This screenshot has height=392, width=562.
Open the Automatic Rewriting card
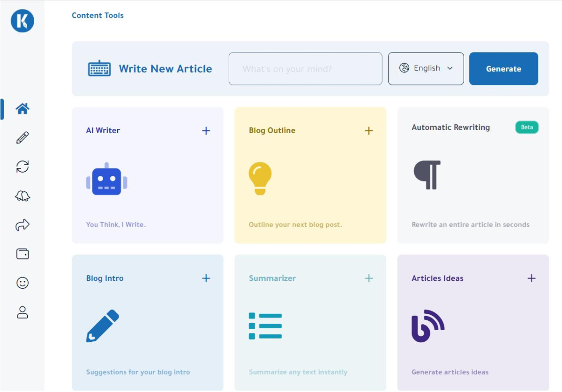tap(473, 175)
